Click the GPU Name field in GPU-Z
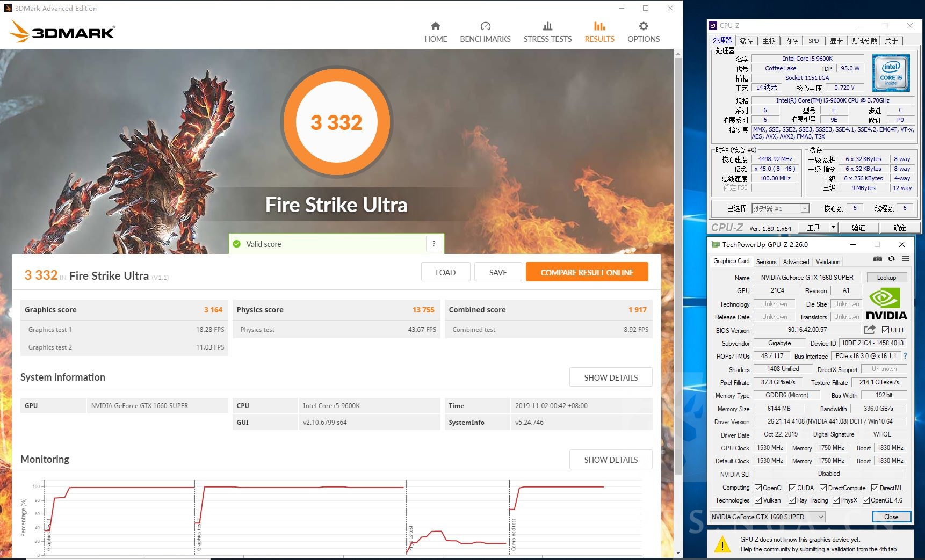The height and width of the screenshot is (560, 925). click(x=807, y=278)
